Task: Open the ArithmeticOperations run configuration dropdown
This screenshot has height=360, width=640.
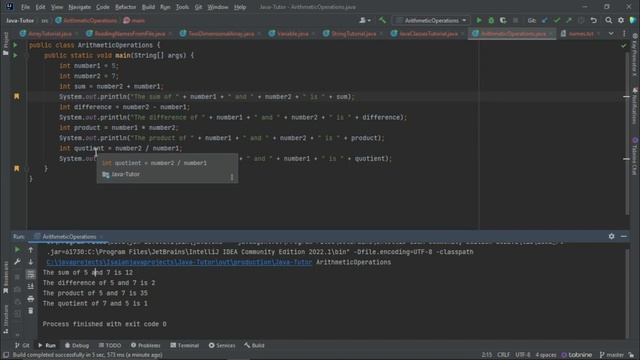Action: 431,20
